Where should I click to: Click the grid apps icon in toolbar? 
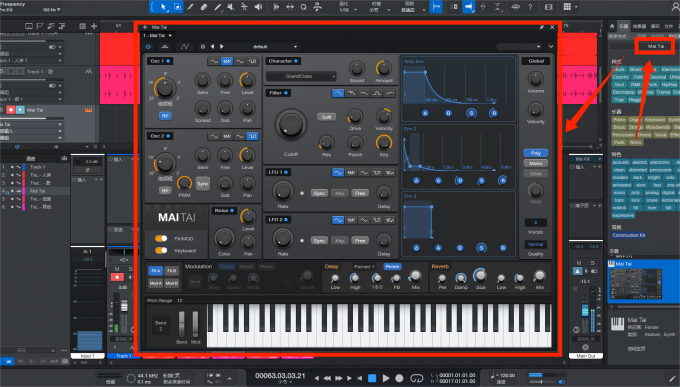[567, 7]
